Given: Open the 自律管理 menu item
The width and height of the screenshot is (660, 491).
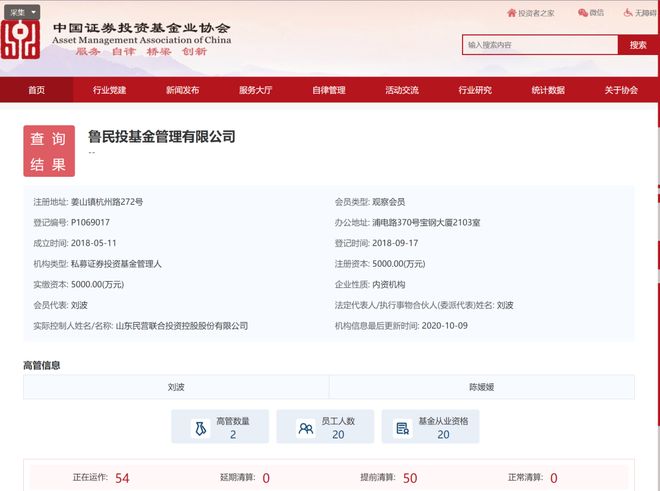Looking at the screenshot, I should pos(329,90).
